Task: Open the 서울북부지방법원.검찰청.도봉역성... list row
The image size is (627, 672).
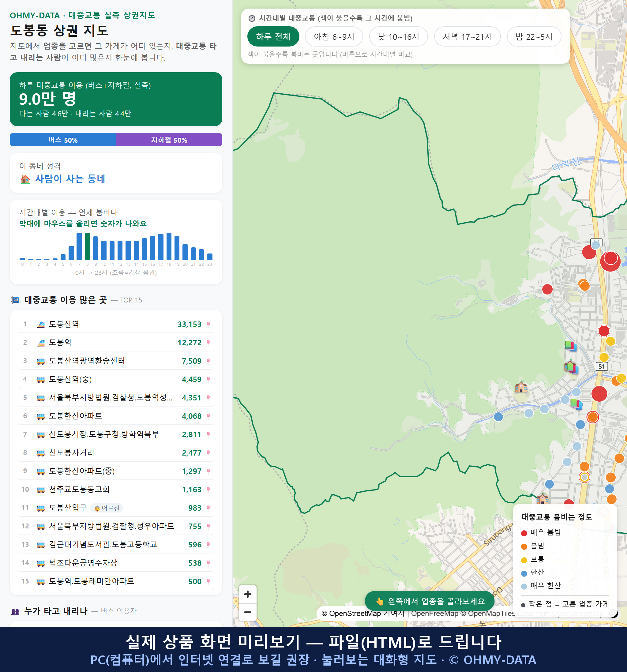Action: click(x=116, y=397)
